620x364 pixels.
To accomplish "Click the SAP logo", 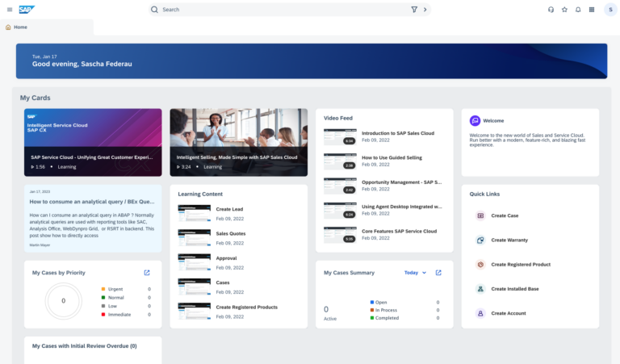I will 27,10.
